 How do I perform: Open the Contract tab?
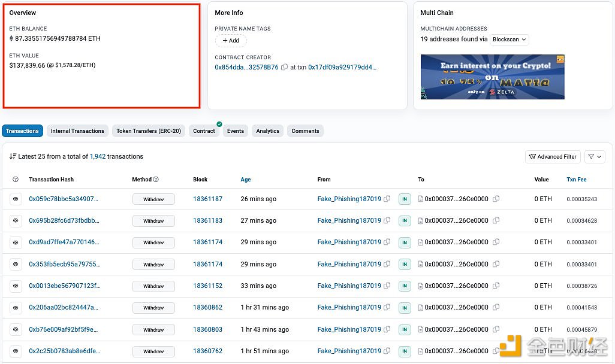[204, 131]
